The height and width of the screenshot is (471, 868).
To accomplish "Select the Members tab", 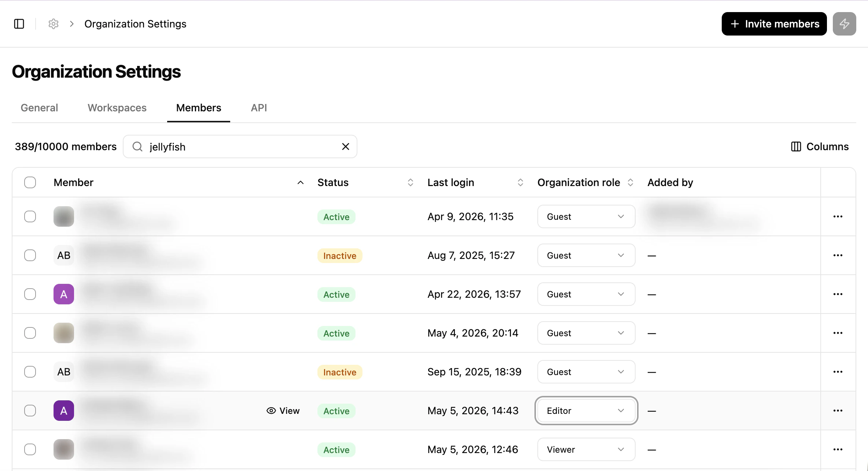I will tap(199, 108).
